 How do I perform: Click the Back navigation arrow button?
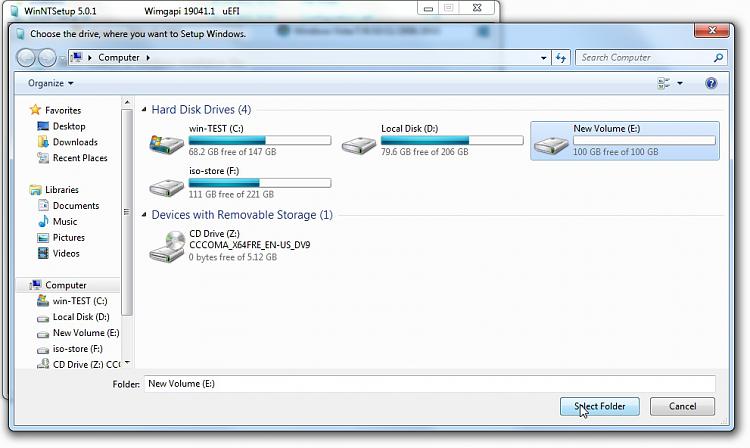[26, 58]
